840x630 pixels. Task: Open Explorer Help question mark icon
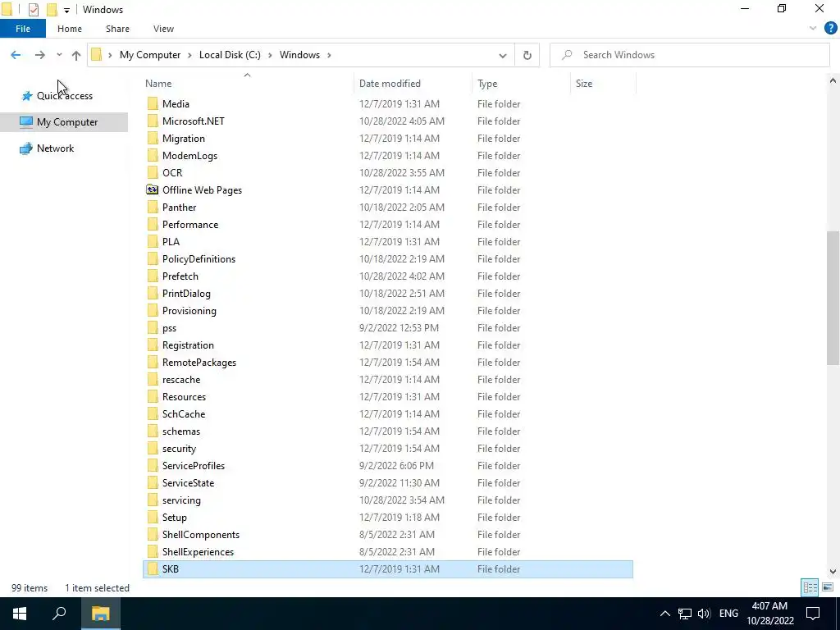point(830,29)
